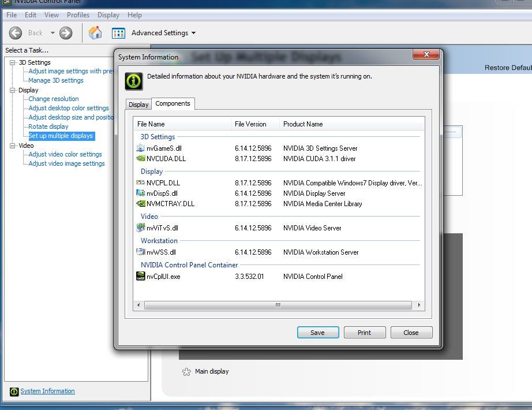
Task: Collapse the Display tree node
Action: 13,90
